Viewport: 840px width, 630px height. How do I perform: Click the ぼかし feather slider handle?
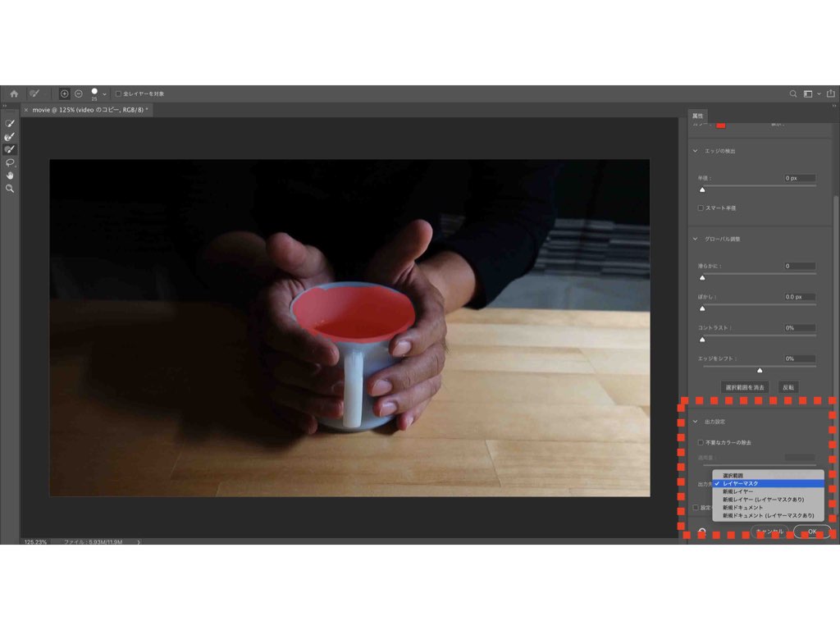point(702,308)
